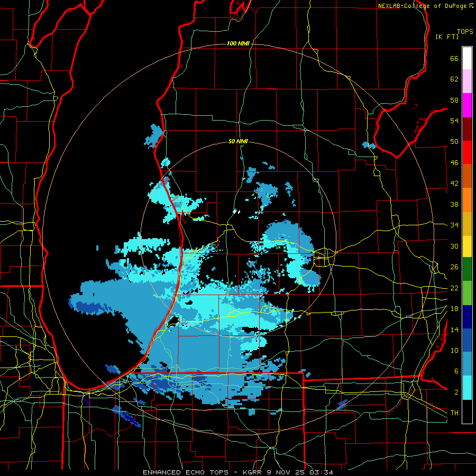The height and width of the screenshot is (476, 476).
Task: Click the "KGRR" radar site identifier
Action: [x=253, y=472]
